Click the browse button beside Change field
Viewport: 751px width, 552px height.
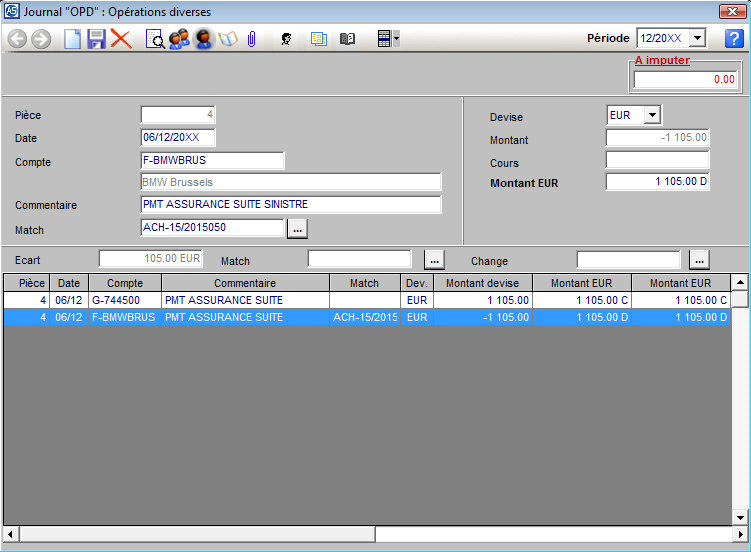coord(700,260)
